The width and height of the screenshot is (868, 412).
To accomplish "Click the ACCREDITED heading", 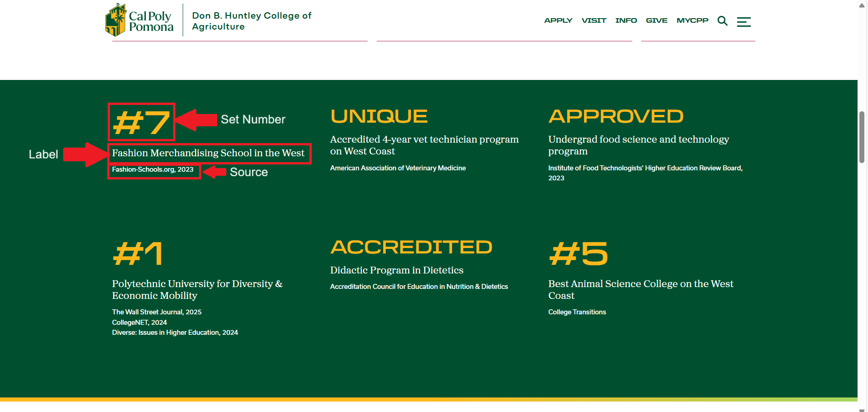I will (x=411, y=247).
